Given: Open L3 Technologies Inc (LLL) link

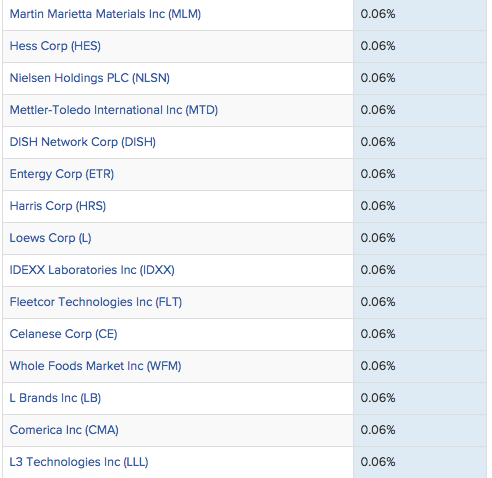Looking at the screenshot, I should pyautogui.click(x=79, y=462).
